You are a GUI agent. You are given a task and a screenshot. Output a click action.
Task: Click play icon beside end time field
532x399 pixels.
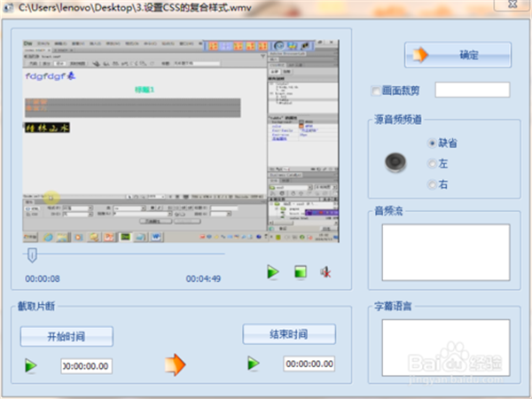254,364
